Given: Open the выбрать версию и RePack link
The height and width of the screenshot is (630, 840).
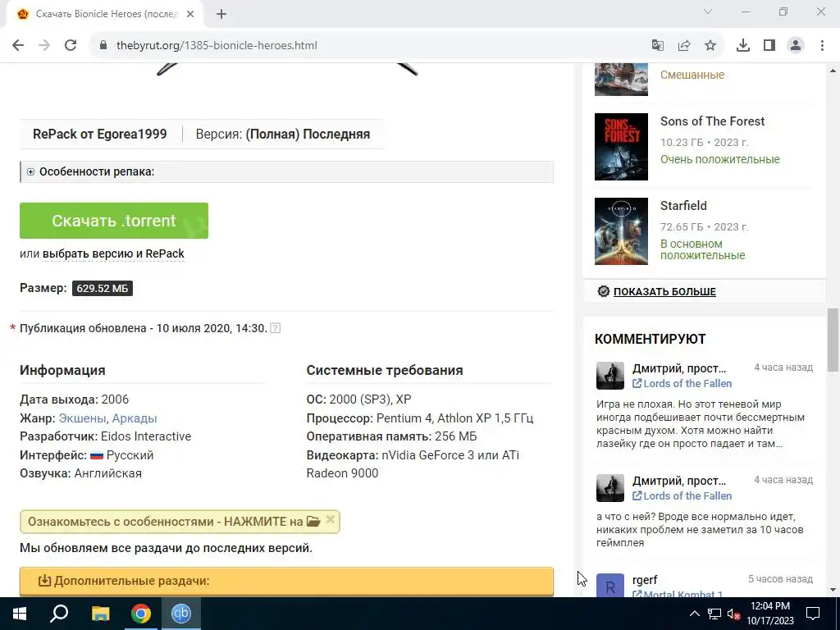Looking at the screenshot, I should (113, 253).
